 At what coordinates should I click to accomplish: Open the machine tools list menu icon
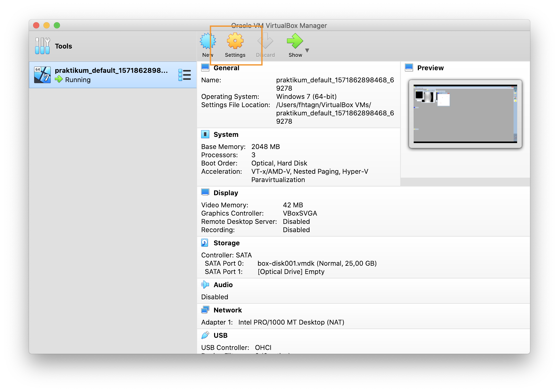[185, 75]
